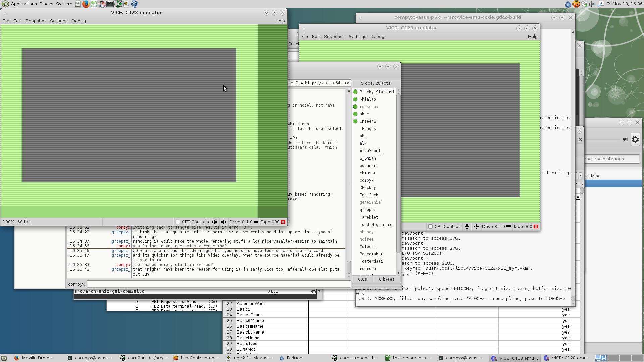Click the green dot next to Unseen2

355,121
